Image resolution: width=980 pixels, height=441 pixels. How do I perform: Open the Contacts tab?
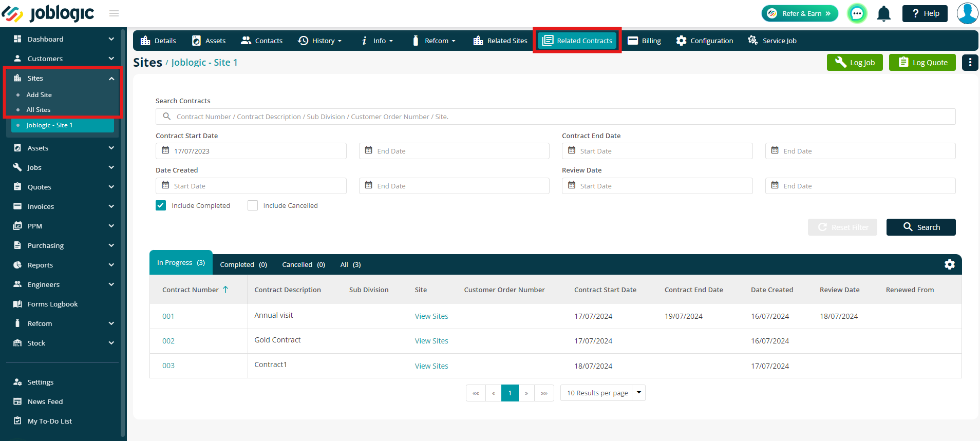pyautogui.click(x=262, y=41)
